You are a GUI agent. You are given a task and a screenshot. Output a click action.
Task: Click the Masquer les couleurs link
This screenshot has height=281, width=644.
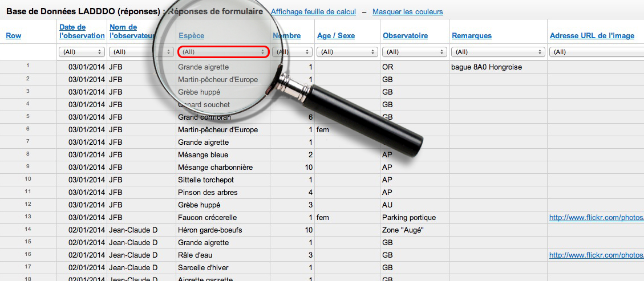click(407, 12)
